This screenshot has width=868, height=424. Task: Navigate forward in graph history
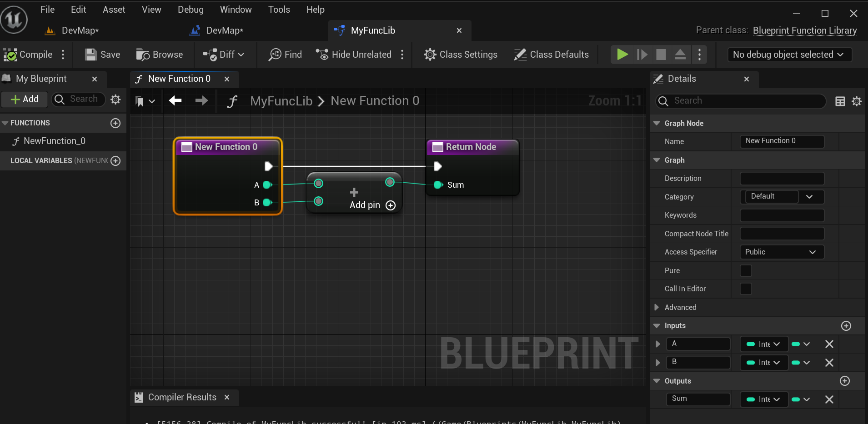point(201,100)
